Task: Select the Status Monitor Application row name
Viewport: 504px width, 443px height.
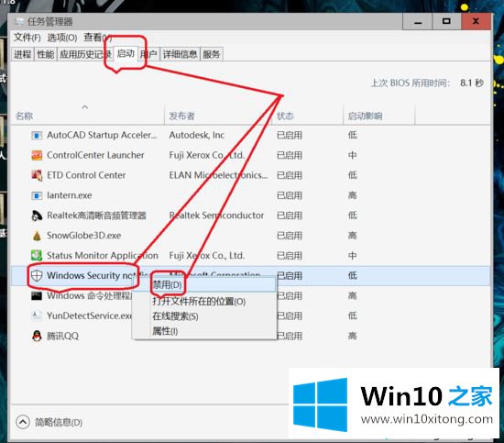Action: point(103,256)
